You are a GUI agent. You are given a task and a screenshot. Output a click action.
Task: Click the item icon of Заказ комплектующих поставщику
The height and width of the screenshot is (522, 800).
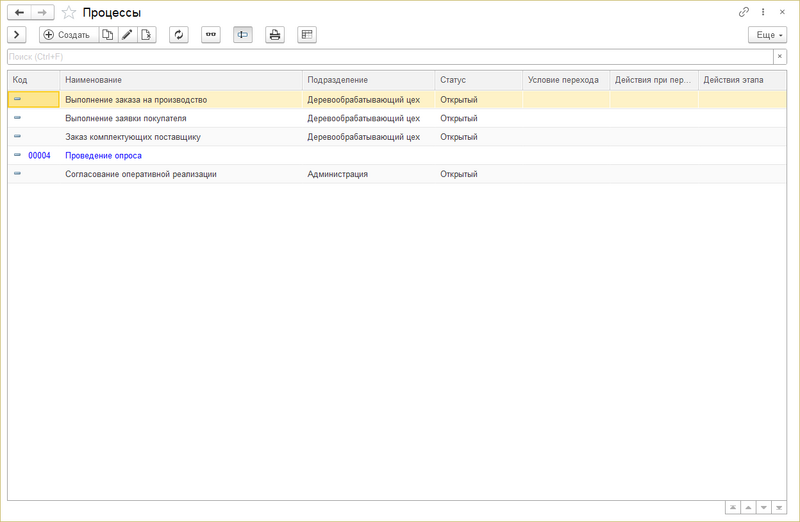pyautogui.click(x=17, y=136)
